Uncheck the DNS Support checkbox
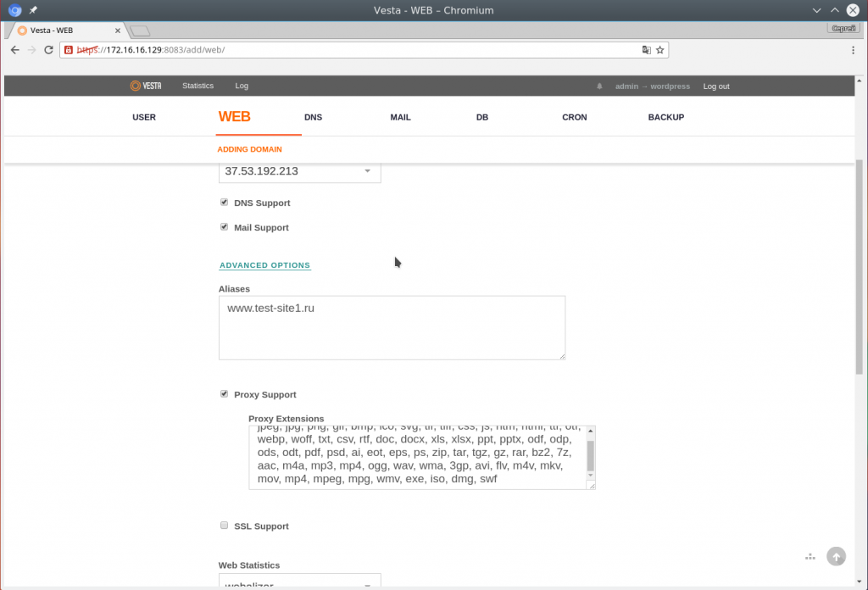 (x=225, y=203)
